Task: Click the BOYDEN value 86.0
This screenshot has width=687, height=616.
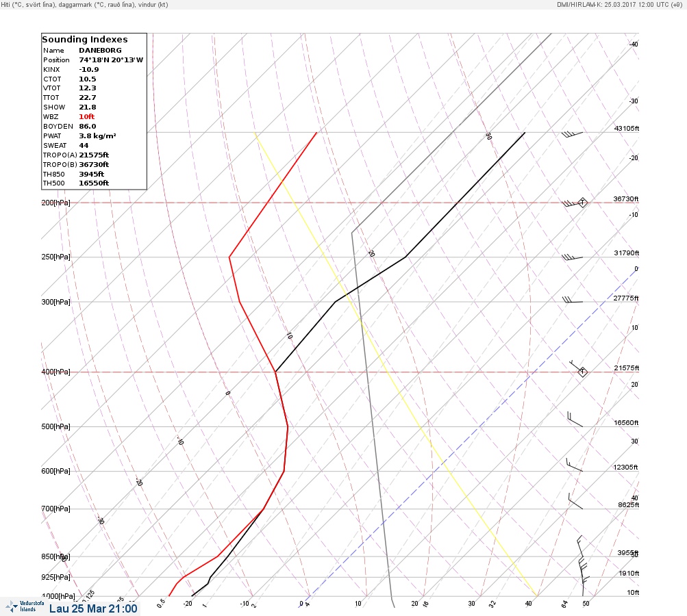Action: (88, 126)
